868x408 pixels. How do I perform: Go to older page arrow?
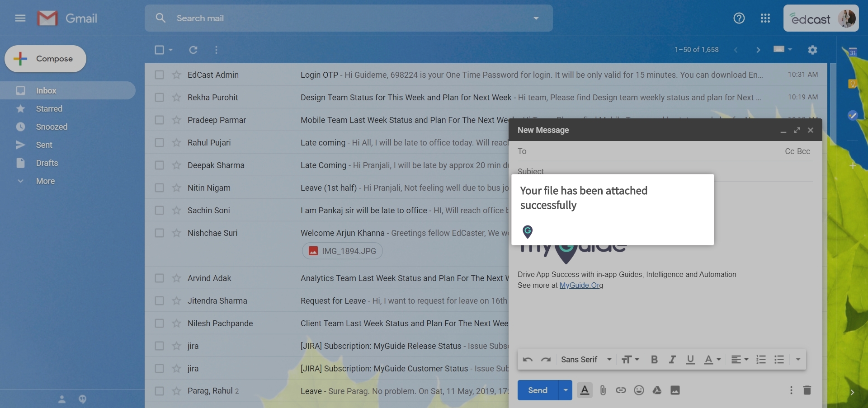click(x=758, y=50)
